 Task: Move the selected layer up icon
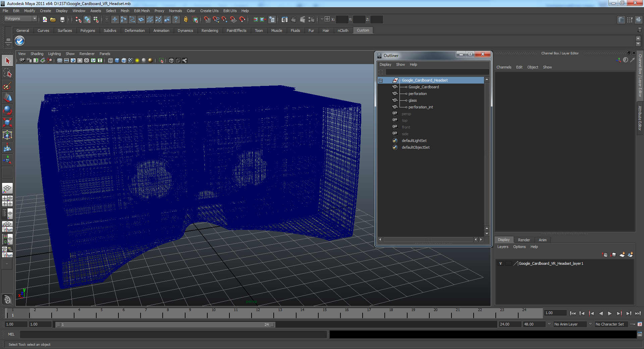click(605, 255)
